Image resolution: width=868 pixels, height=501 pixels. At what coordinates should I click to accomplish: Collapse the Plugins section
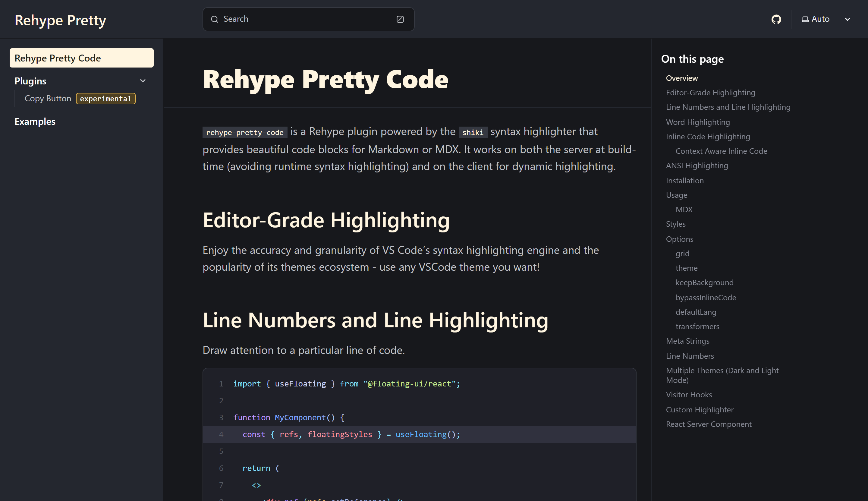(x=143, y=80)
